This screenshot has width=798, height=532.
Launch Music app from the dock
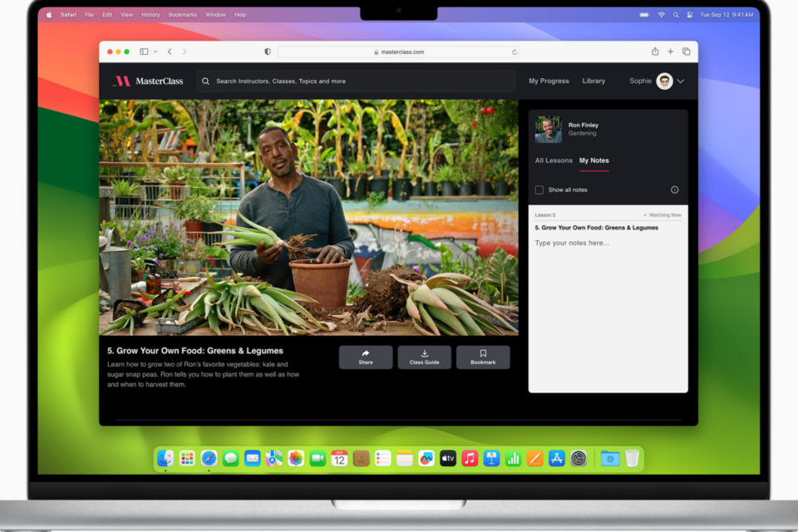(470, 458)
